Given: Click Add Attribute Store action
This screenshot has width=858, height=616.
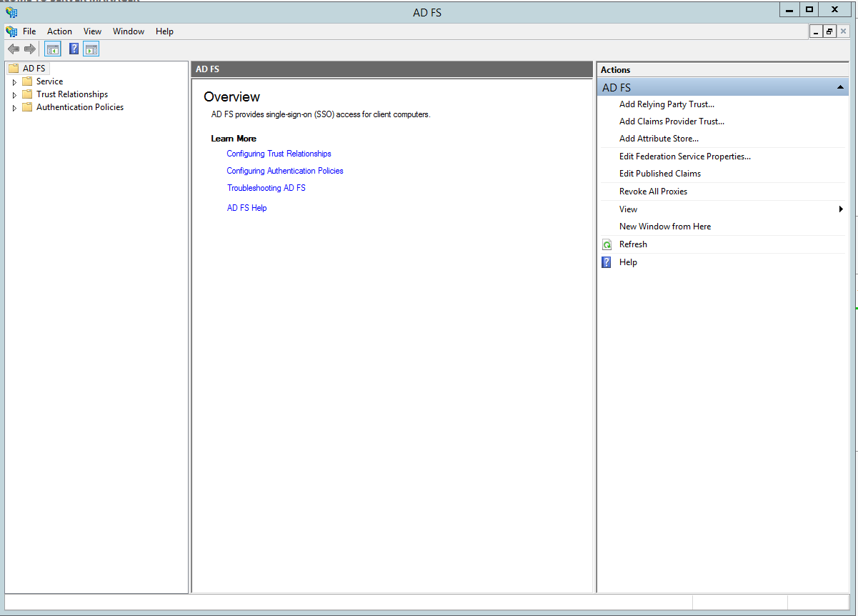Looking at the screenshot, I should click(659, 139).
